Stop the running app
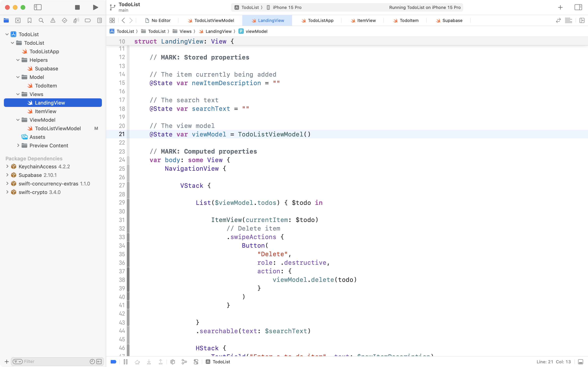 (x=77, y=7)
